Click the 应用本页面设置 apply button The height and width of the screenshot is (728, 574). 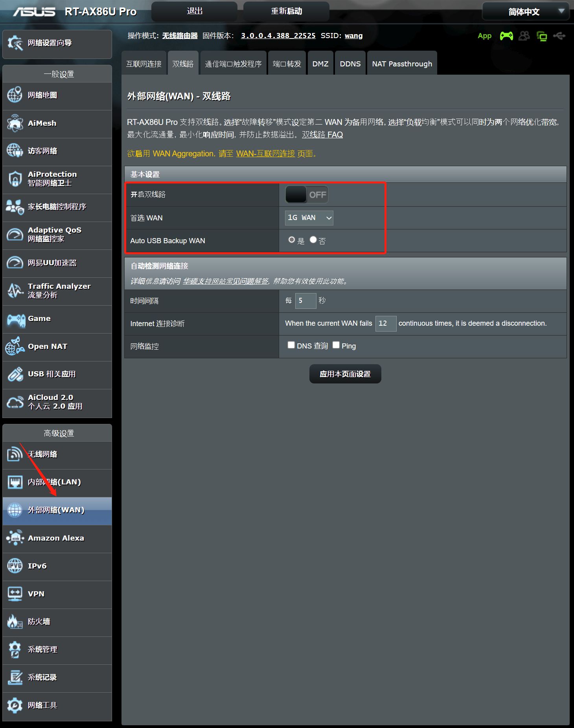click(x=345, y=374)
